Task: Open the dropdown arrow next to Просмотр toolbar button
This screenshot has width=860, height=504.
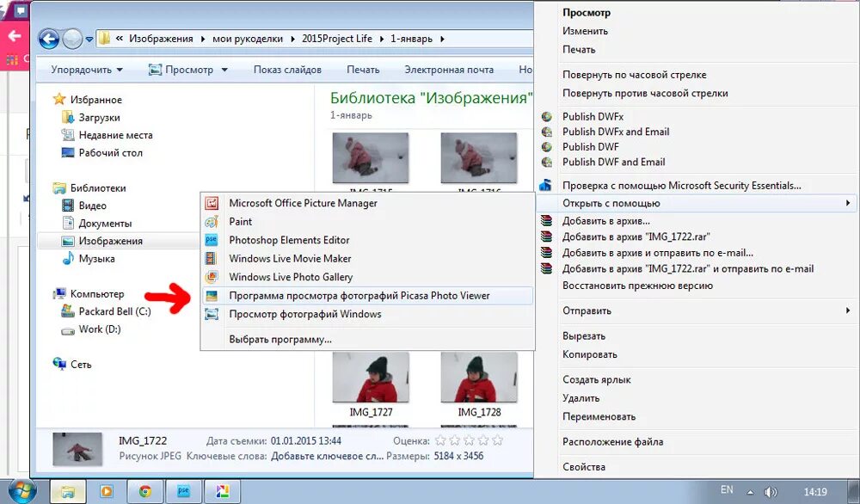Action: (224, 70)
